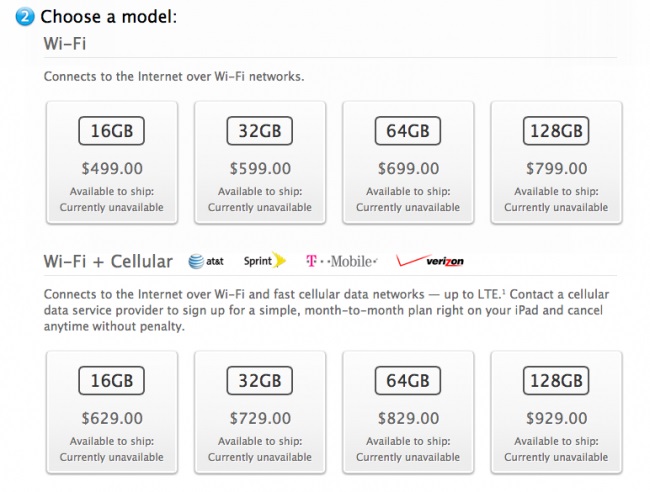
Task: Pick Cellular 64GB model for $829.00
Action: (x=408, y=412)
